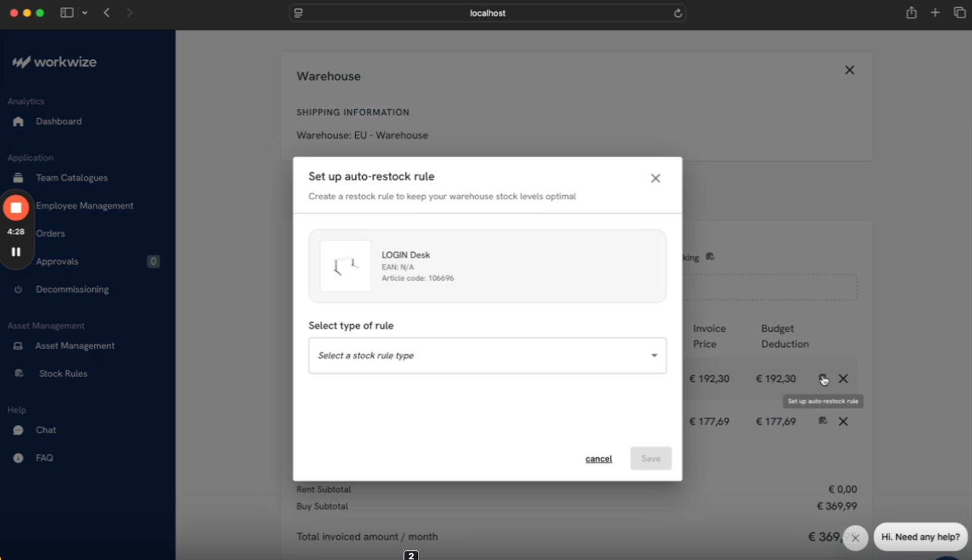Open Chat via its speech bubble icon

[18, 430]
